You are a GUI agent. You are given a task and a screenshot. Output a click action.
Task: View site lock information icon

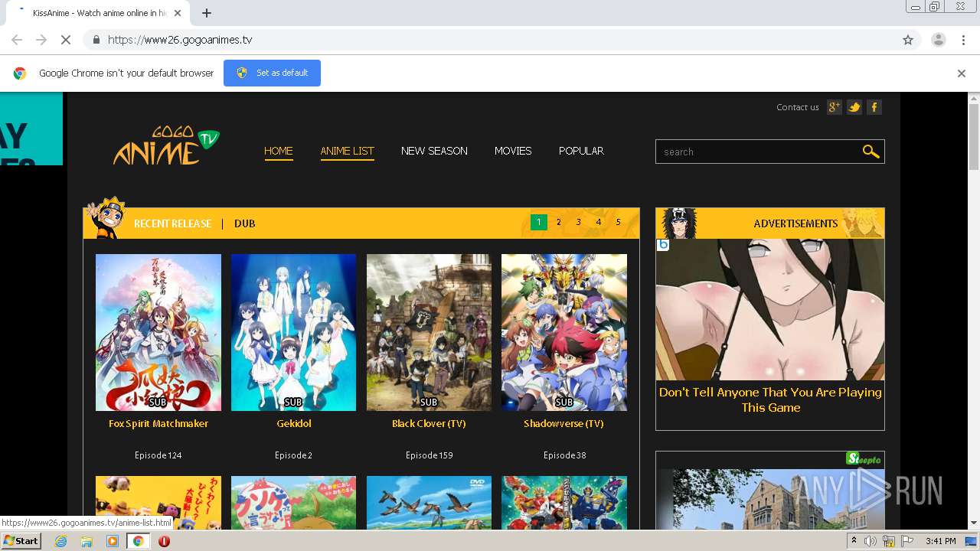tap(96, 40)
